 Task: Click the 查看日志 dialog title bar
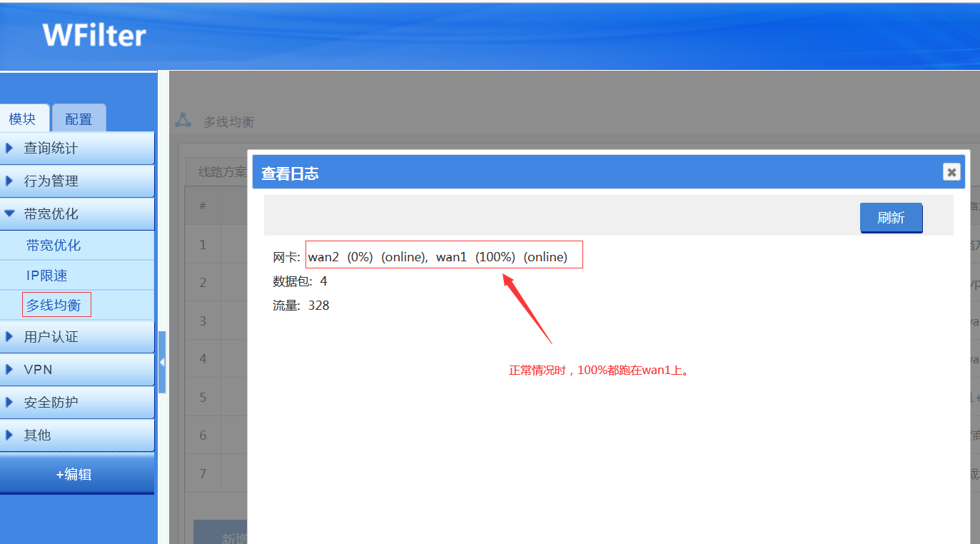click(571, 173)
